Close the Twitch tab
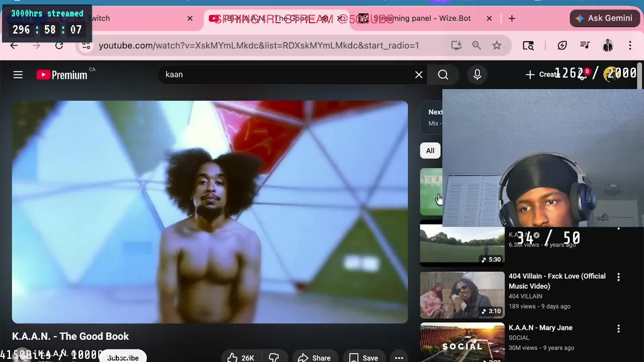Image resolution: width=644 pixels, height=362 pixels. tap(190, 18)
